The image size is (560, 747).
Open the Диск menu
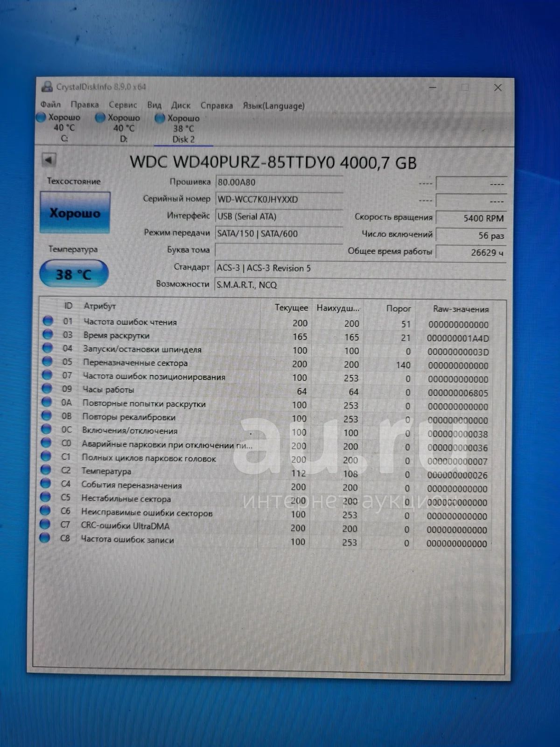coord(181,106)
